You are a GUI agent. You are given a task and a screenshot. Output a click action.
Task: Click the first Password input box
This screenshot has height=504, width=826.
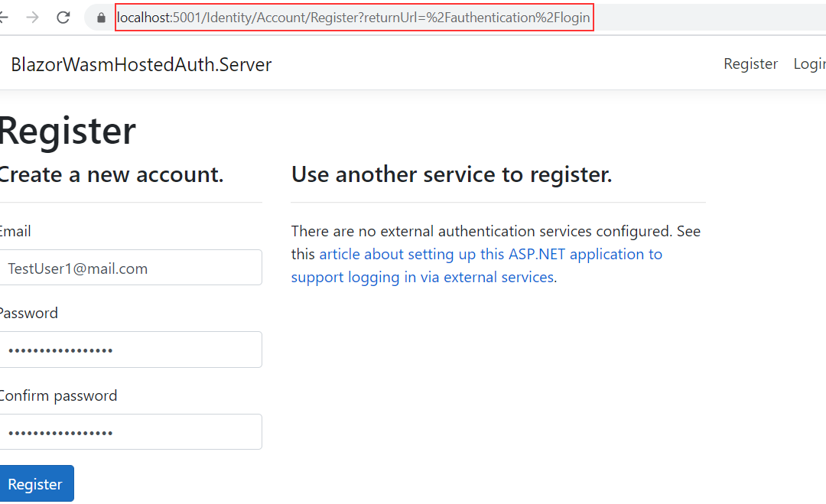(x=131, y=350)
